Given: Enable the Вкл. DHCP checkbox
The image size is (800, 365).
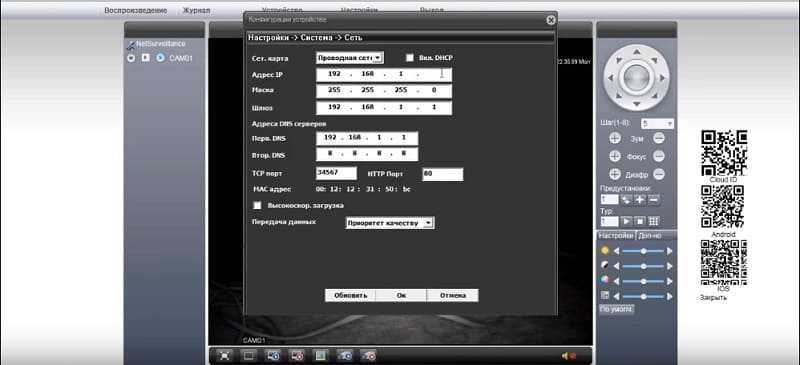Looking at the screenshot, I should [410, 58].
